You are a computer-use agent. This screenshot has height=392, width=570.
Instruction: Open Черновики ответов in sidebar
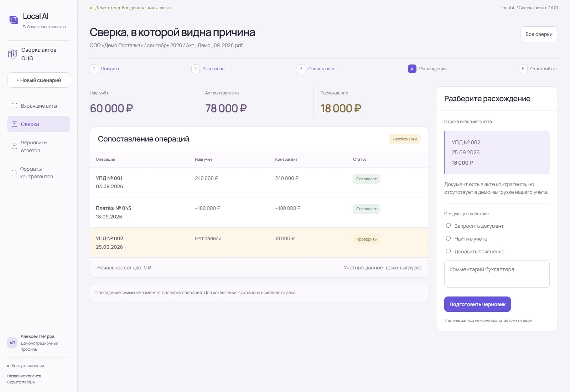38,146
